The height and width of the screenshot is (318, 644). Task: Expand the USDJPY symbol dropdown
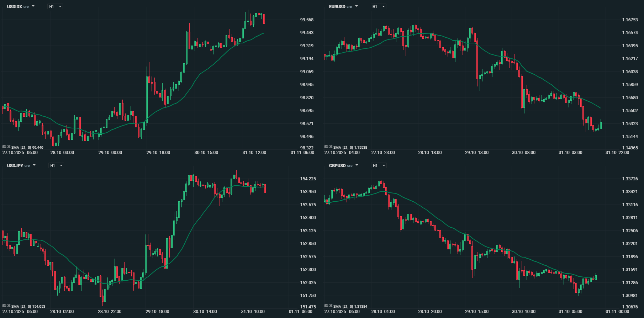click(x=34, y=165)
